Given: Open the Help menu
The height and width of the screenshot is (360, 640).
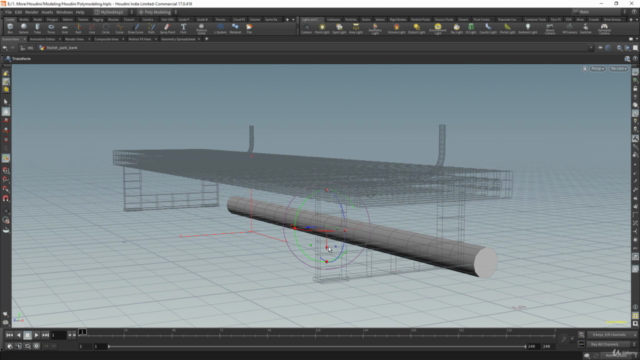Looking at the screenshot, I should 80,12.
